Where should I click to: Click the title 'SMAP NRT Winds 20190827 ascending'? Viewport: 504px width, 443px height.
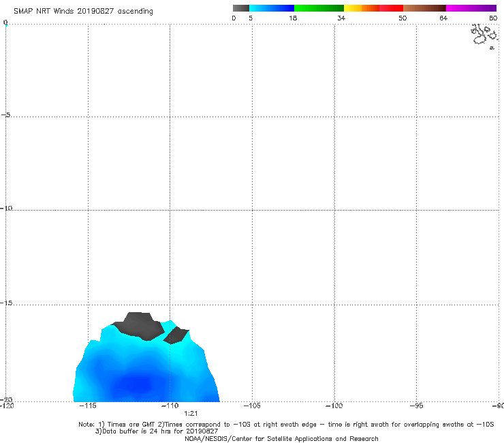pyautogui.click(x=83, y=12)
